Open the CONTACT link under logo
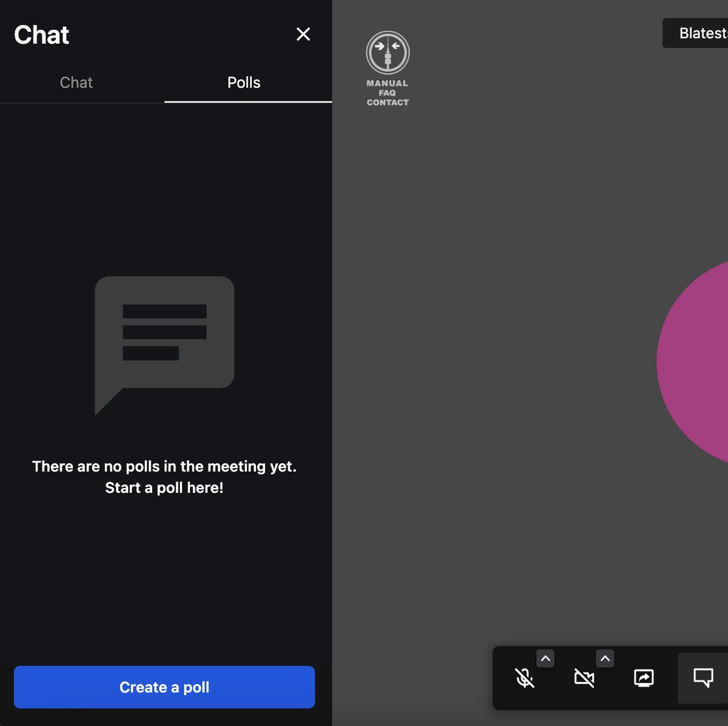Image resolution: width=728 pixels, height=726 pixels. point(388,103)
